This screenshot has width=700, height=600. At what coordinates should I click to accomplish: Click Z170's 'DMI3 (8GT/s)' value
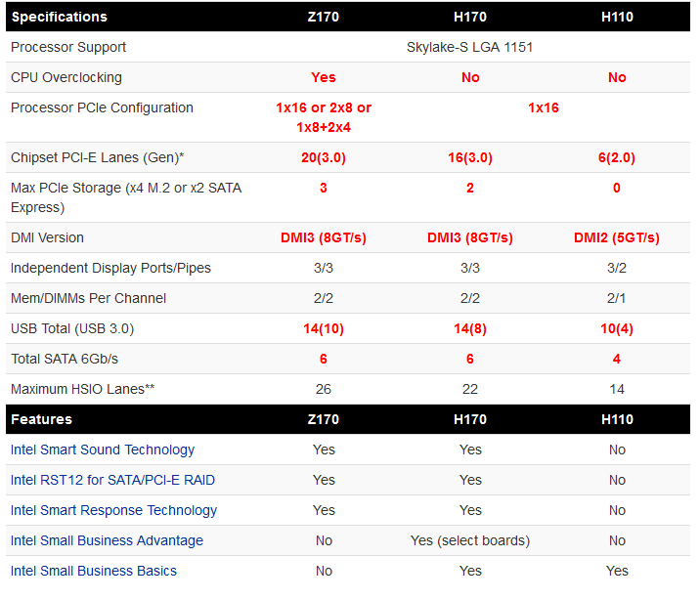(x=324, y=237)
